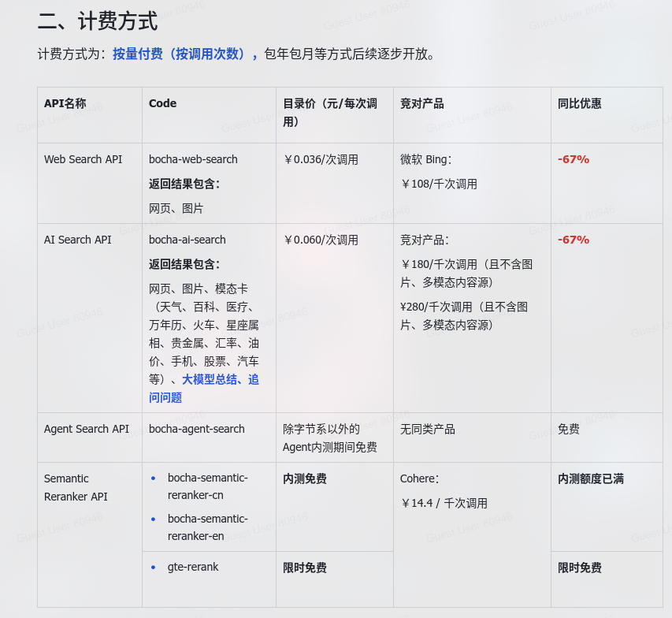Click the -67% discount in AI Search row
The image size is (672, 618).
point(574,240)
